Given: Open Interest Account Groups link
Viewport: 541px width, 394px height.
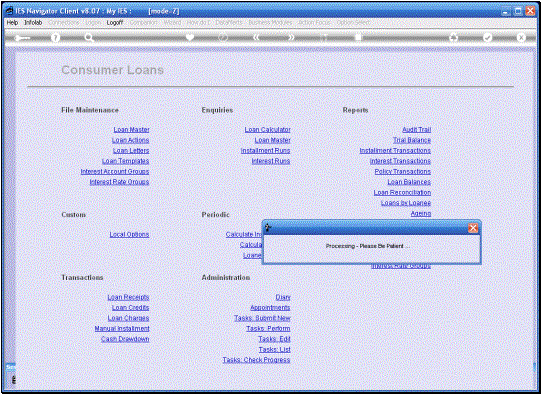Looking at the screenshot, I should 115,171.
